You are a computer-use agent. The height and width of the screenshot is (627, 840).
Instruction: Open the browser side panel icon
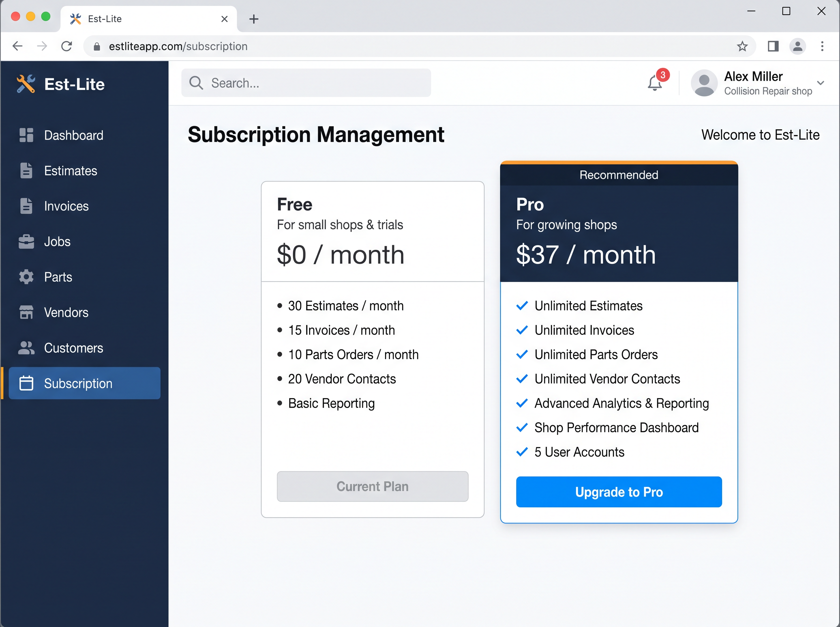773,46
